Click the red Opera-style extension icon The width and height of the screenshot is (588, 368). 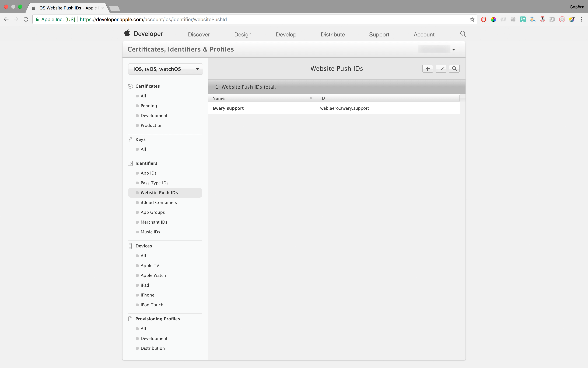click(x=484, y=19)
